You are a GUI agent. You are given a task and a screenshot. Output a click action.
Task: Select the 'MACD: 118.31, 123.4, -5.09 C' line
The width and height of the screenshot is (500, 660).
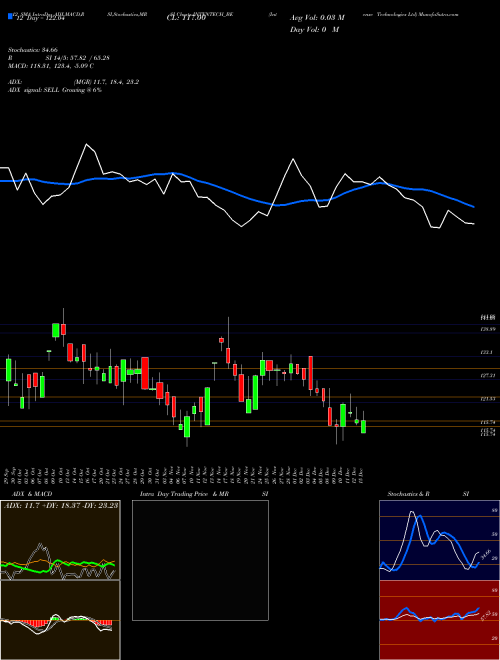(x=51, y=66)
